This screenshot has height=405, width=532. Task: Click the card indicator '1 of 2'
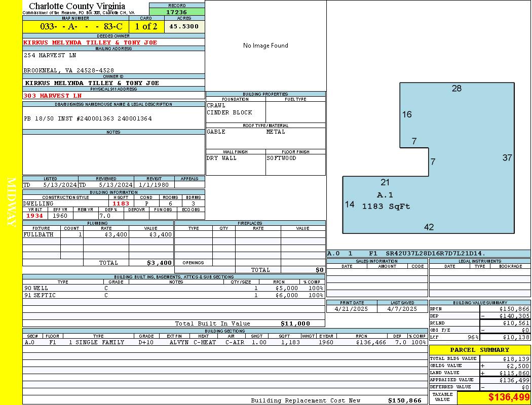[146, 26]
